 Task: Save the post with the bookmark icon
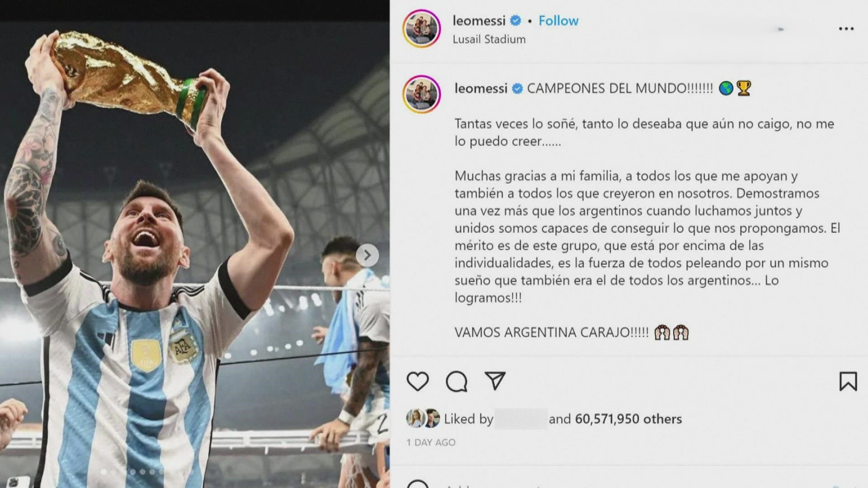[848, 381]
